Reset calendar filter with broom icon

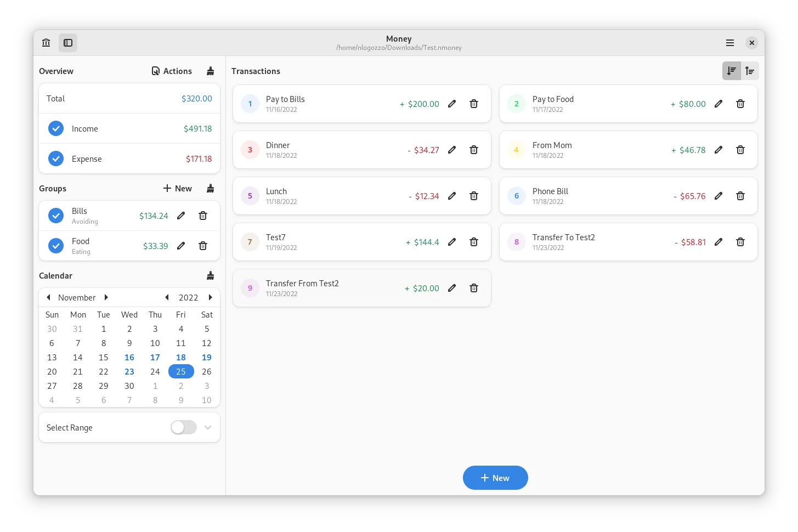pyautogui.click(x=210, y=276)
